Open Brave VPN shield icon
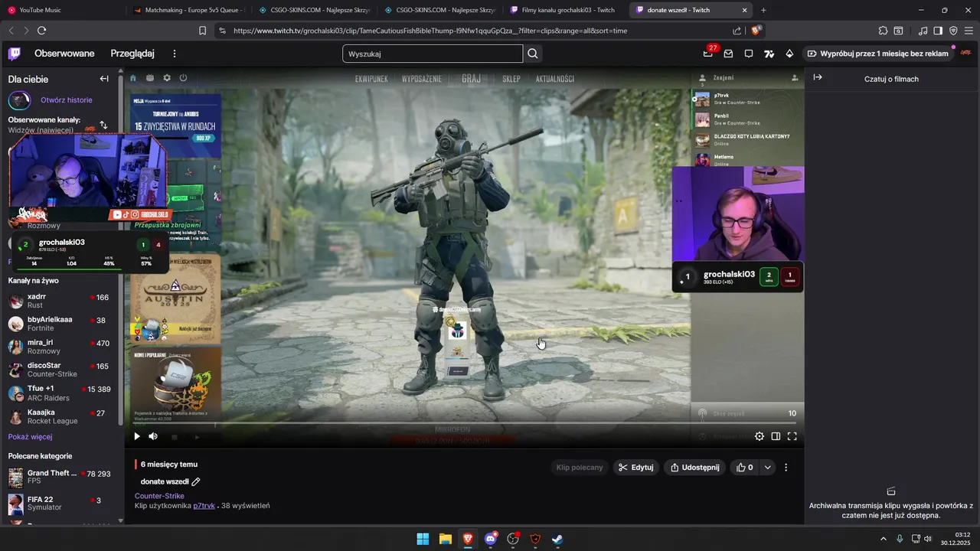This screenshot has width=980, height=551. pos(953,31)
